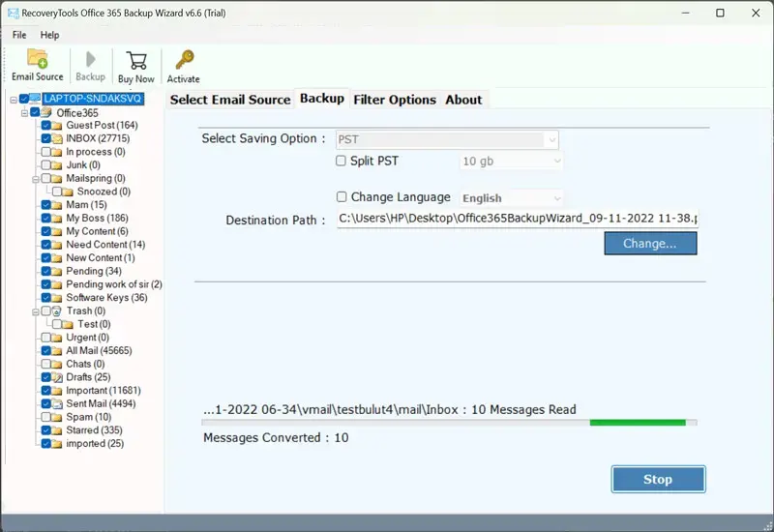Click the Change... destination button
The image size is (774, 532).
[650, 244]
